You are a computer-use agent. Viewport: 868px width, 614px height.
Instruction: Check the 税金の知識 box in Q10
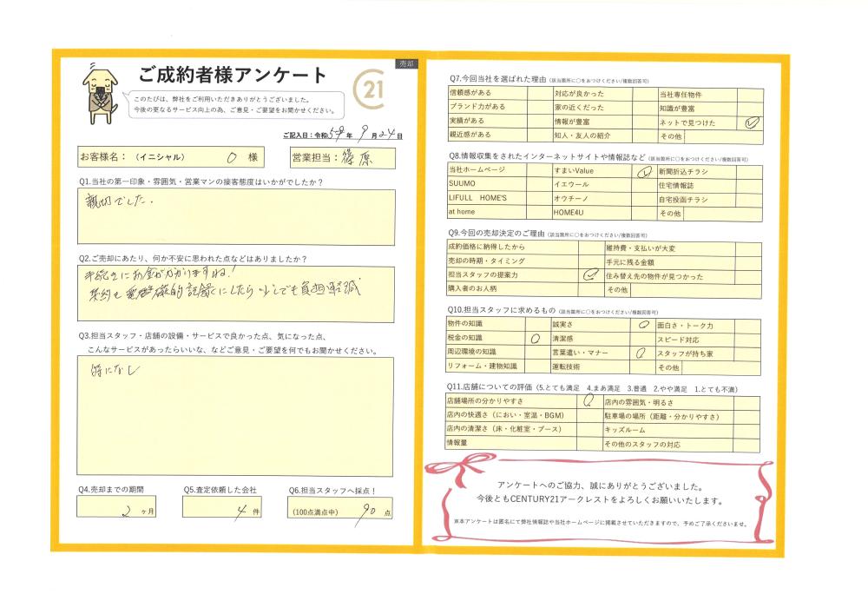(x=535, y=338)
